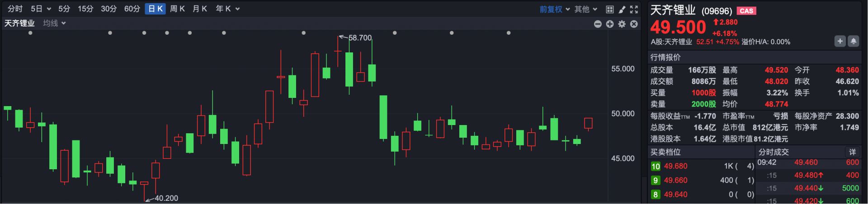Image resolution: width=868 pixels, height=204 pixels.
Task: Zoom out the K-line chart
Action: pos(598,24)
